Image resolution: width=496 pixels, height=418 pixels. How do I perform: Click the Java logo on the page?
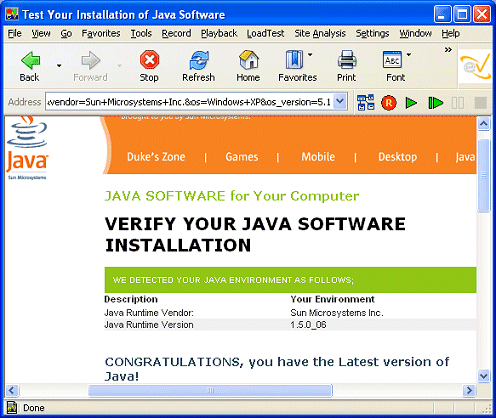pyautogui.click(x=27, y=148)
